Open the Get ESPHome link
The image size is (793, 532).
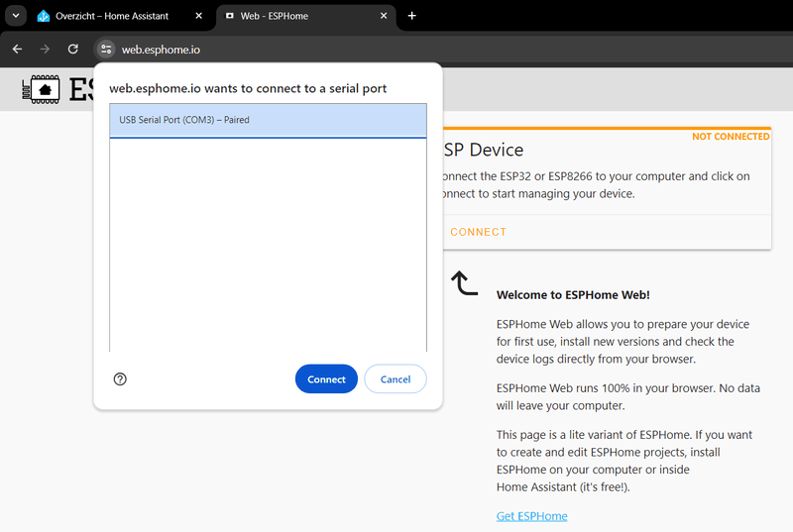point(531,516)
